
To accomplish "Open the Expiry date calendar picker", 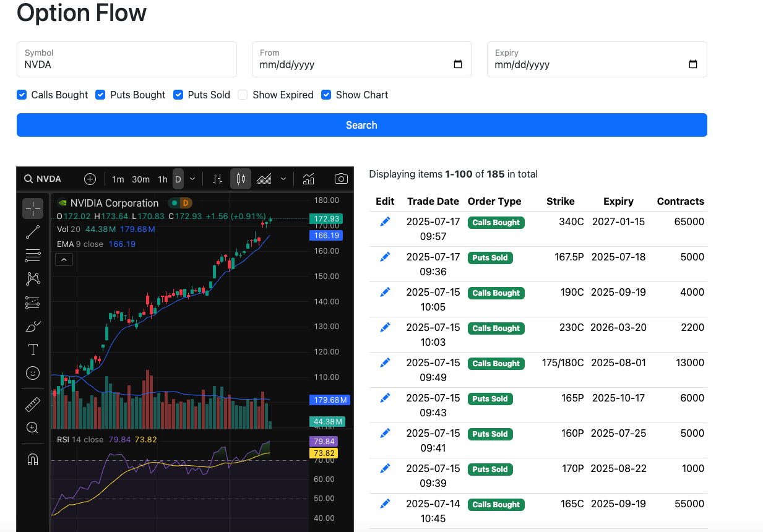I will click(693, 64).
